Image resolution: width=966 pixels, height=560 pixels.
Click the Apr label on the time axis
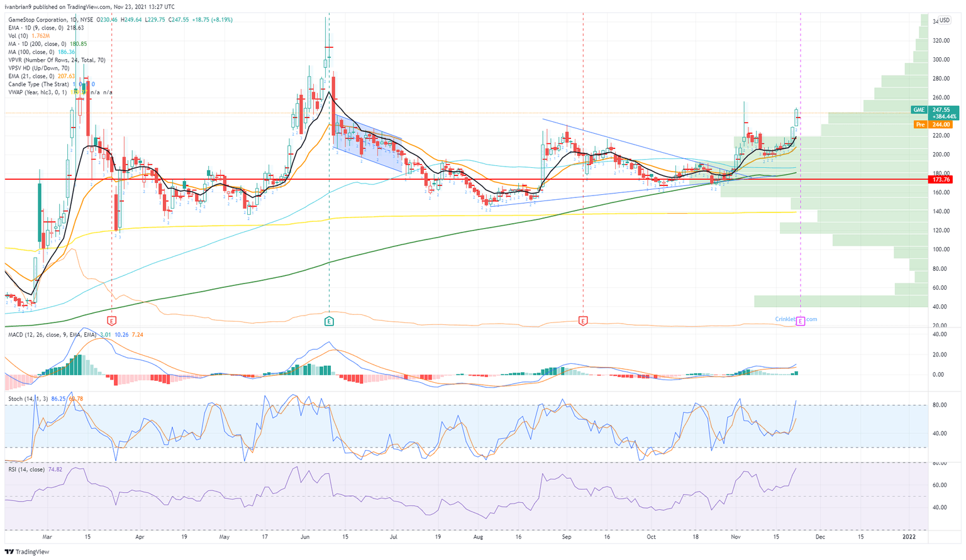[140, 537]
